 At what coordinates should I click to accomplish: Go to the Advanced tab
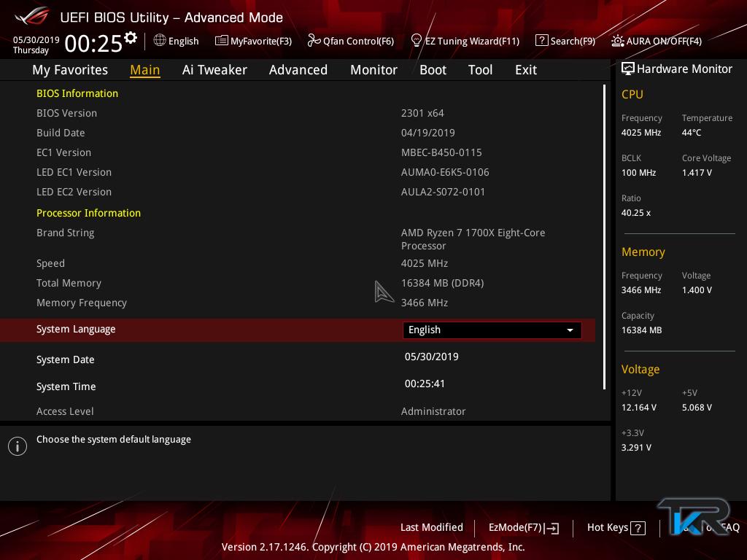(x=298, y=70)
